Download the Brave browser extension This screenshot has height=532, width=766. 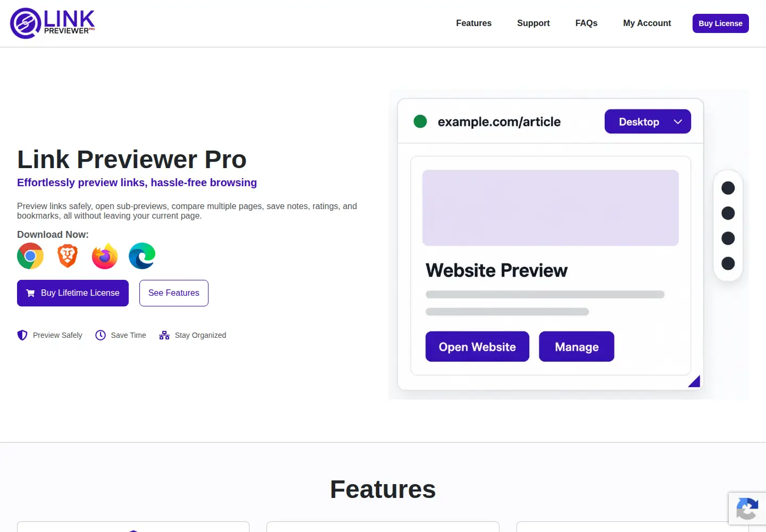point(68,256)
